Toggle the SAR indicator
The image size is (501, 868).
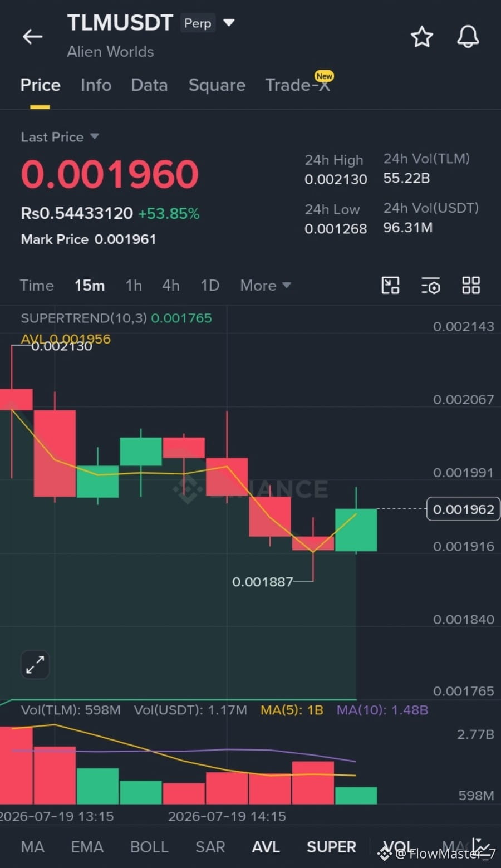coord(210,847)
